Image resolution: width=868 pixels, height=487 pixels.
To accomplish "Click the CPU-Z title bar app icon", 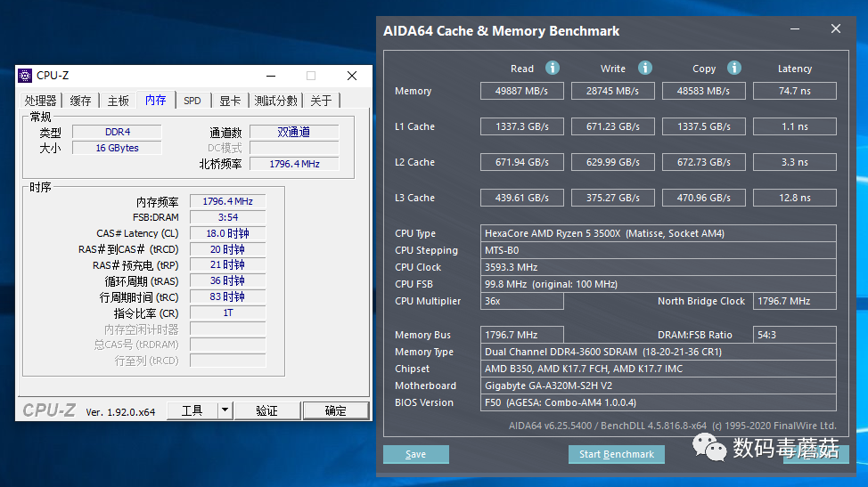I will click(25, 76).
